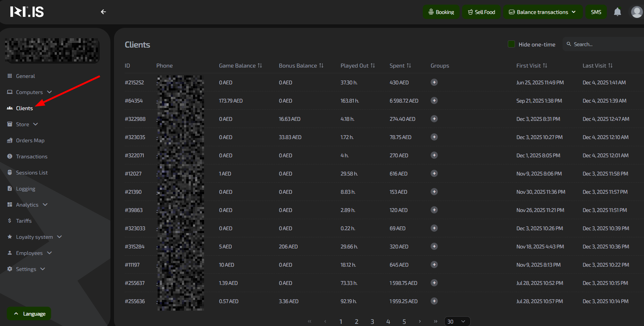Change the rows-per-page dropdown showing 30

(457, 321)
